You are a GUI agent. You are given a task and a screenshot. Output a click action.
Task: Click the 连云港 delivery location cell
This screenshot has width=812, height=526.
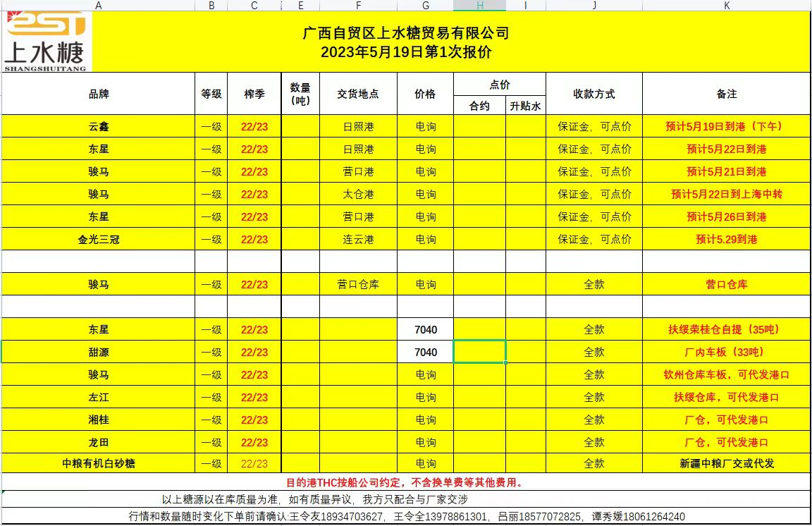coord(357,240)
